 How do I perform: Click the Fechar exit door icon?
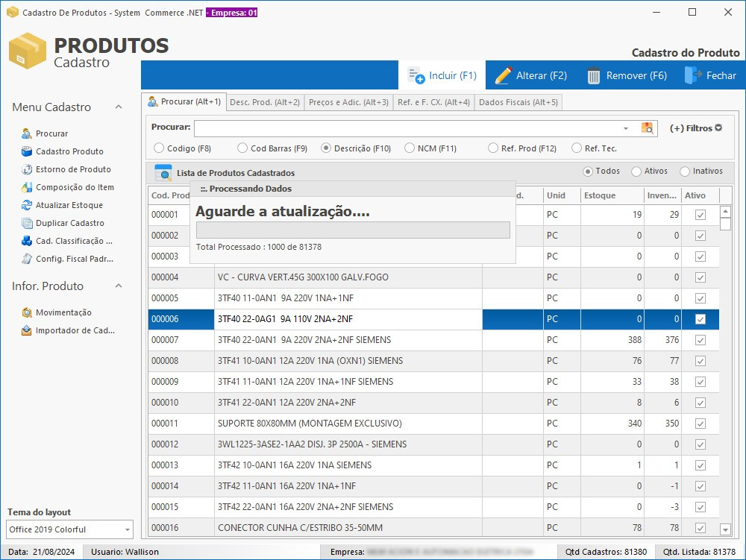point(692,75)
